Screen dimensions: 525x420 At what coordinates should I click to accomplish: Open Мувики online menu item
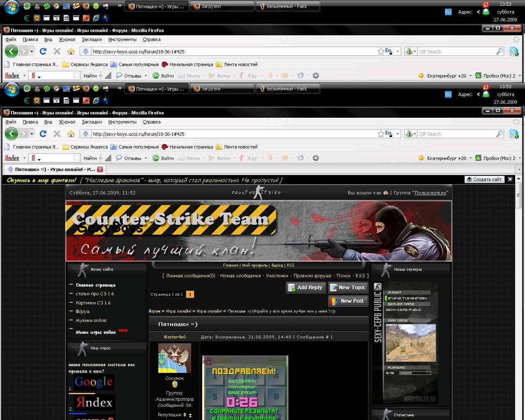point(91,320)
